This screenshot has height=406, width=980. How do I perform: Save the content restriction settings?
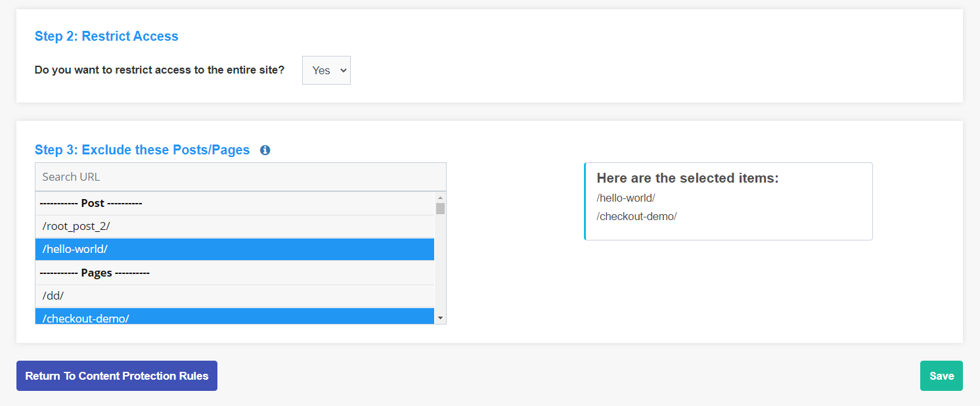(x=941, y=376)
